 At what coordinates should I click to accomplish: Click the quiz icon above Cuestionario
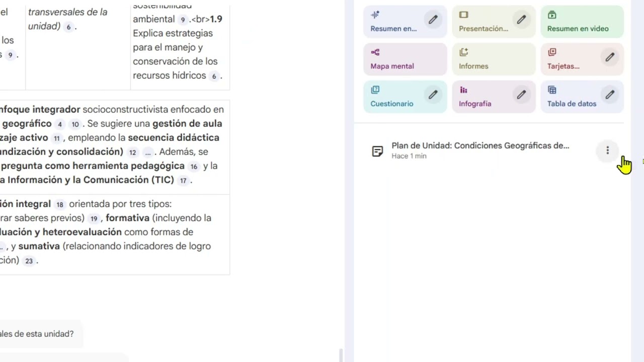coord(375,90)
